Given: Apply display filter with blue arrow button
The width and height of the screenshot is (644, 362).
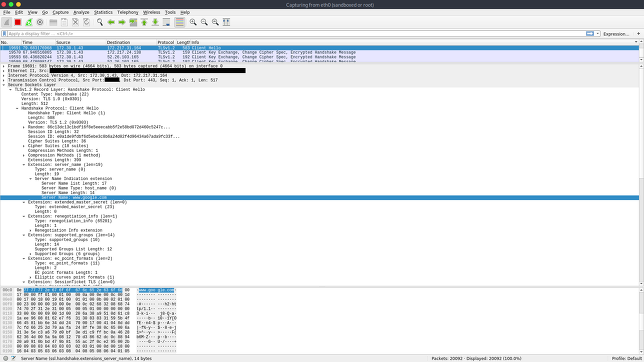Looking at the screenshot, I should [x=590, y=34].
